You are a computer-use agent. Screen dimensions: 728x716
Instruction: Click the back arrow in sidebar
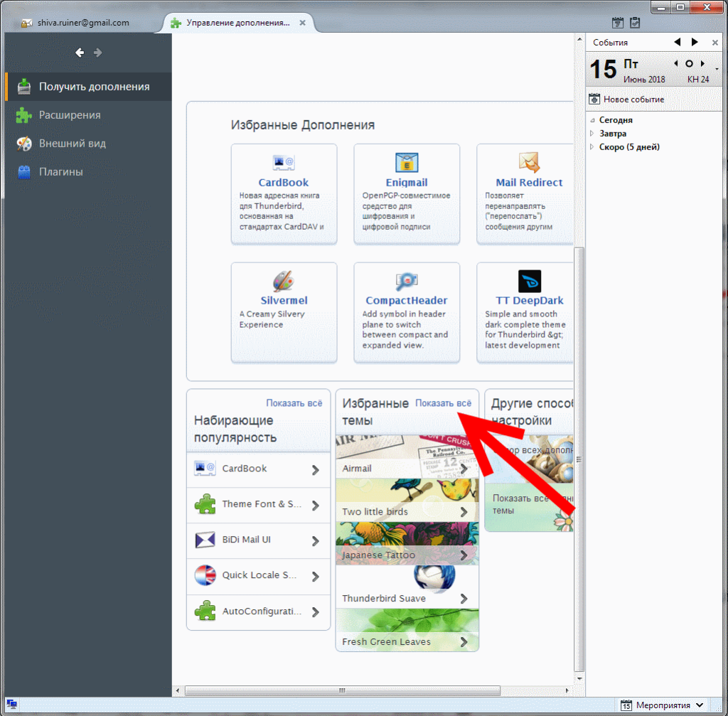(x=80, y=53)
